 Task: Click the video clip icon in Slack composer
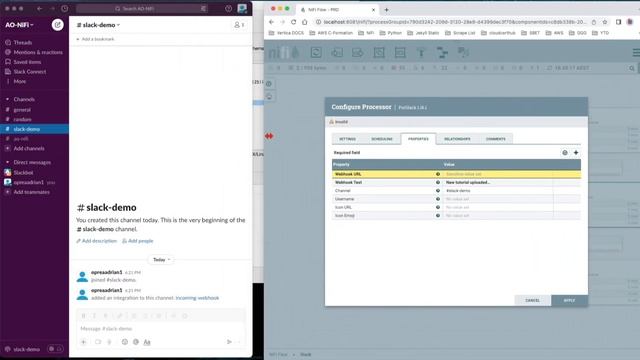pos(98,342)
